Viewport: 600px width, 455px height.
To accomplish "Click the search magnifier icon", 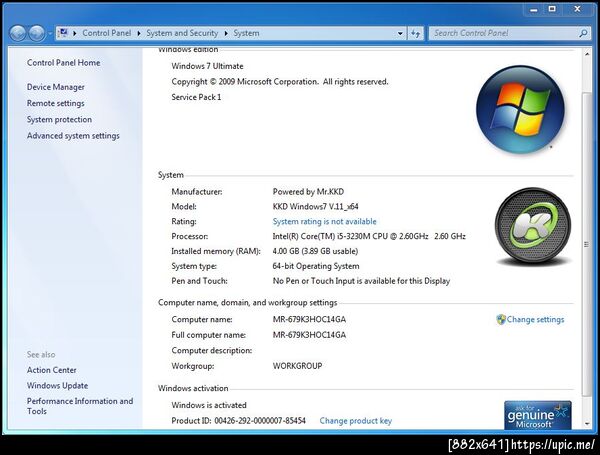I will coord(583,33).
